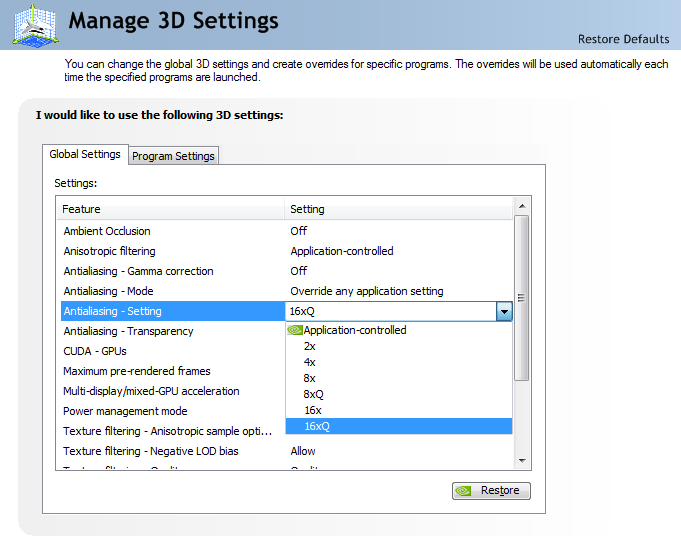Click the scrollbar down arrow
The width and height of the screenshot is (681, 550).
[x=522, y=461]
